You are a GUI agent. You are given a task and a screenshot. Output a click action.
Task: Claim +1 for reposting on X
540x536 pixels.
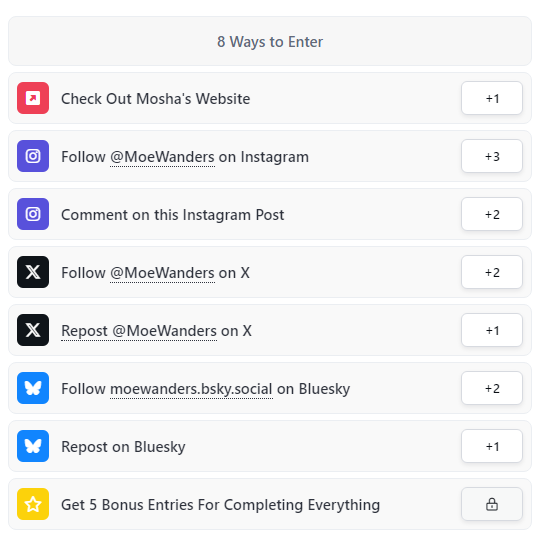[x=492, y=330]
